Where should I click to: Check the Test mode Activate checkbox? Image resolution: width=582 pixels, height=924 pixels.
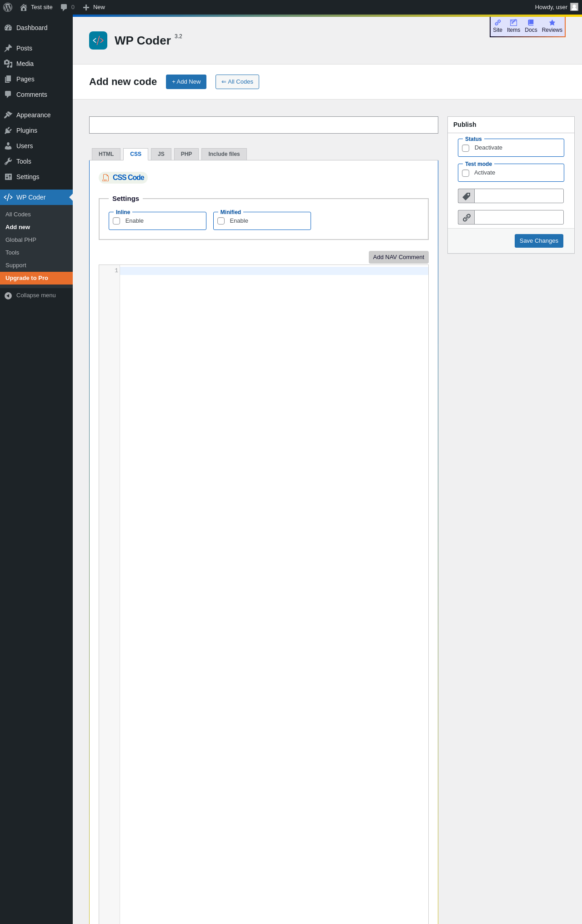(x=466, y=173)
